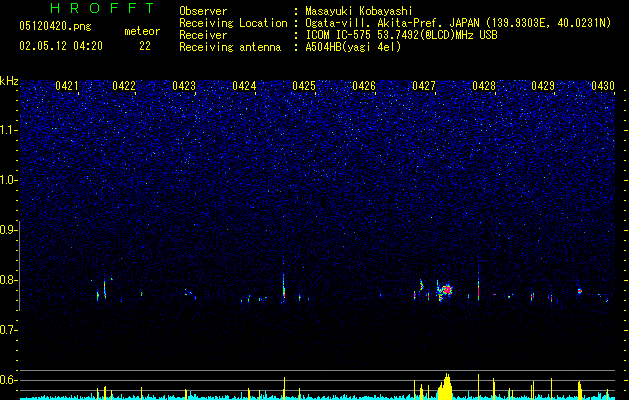Click the 0424 time marker
This screenshot has width=629, height=400.
244,86
